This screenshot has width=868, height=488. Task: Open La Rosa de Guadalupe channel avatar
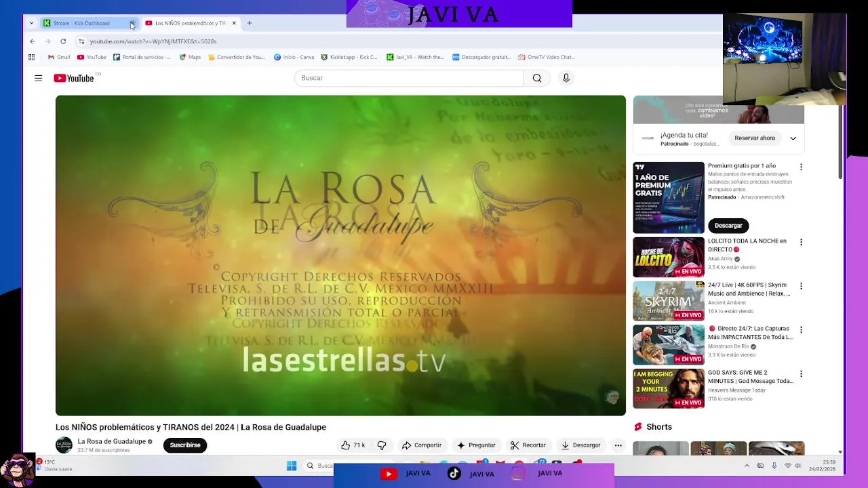[64, 445]
